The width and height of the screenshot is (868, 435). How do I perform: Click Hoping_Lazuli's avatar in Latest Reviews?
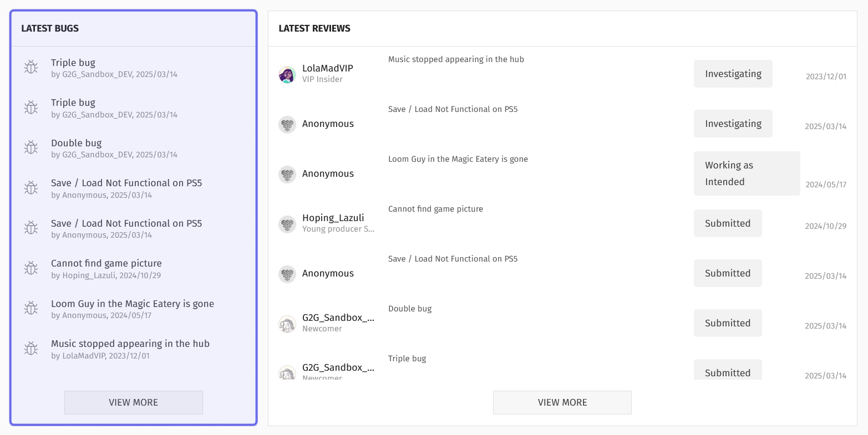pos(287,224)
